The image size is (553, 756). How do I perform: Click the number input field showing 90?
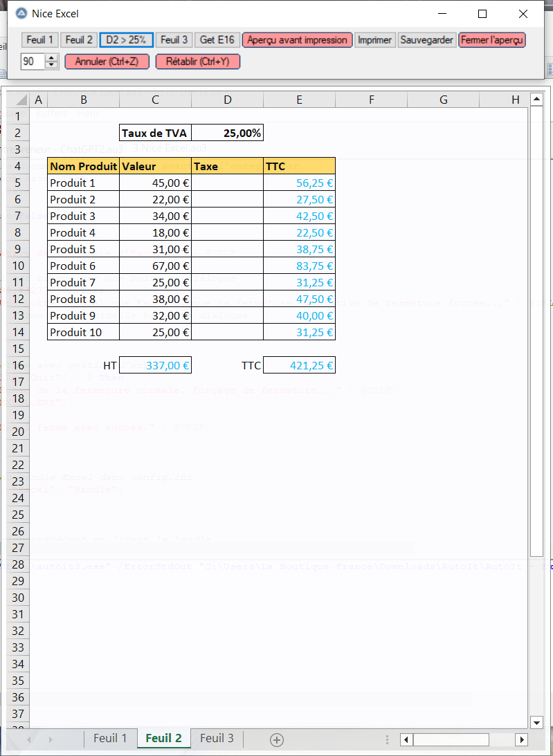tap(32, 62)
